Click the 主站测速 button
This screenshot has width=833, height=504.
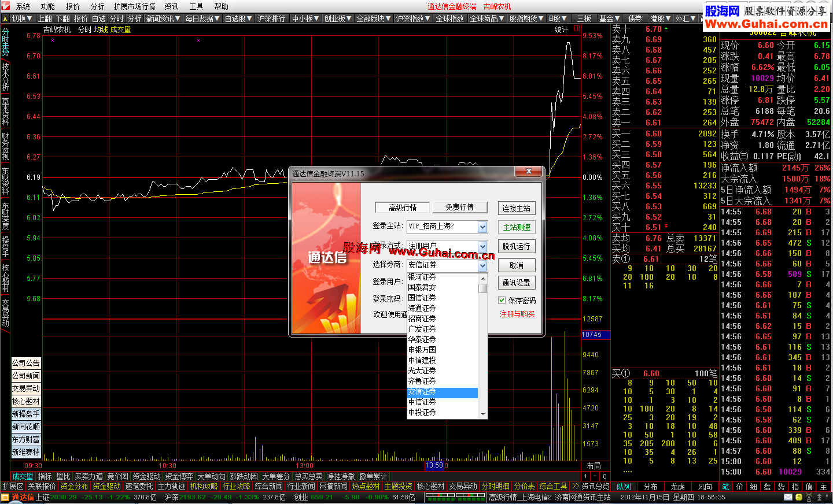pyautogui.click(x=517, y=227)
